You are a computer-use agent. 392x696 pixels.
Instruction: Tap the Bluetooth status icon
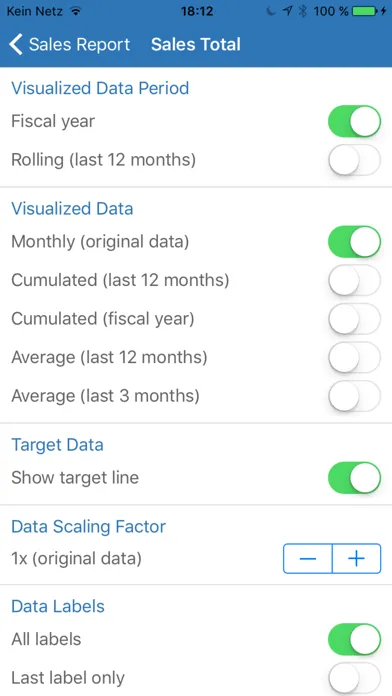(x=303, y=12)
